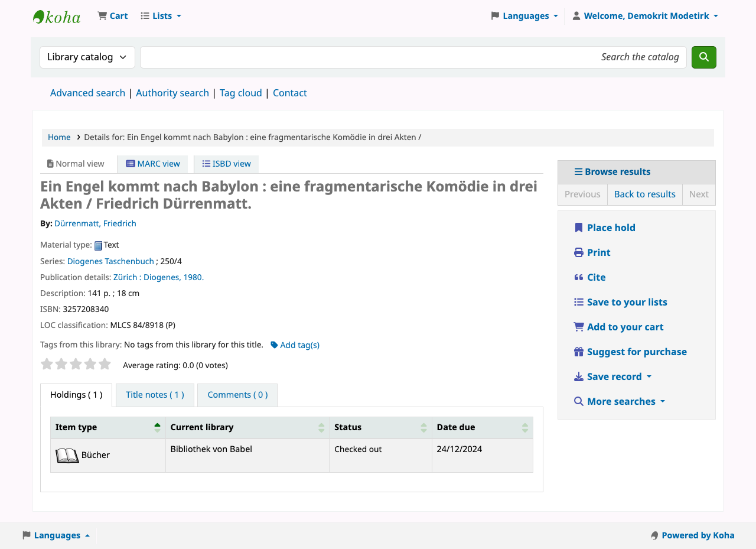Go to Advanced search
Image resolution: width=756 pixels, height=549 pixels.
tap(87, 93)
